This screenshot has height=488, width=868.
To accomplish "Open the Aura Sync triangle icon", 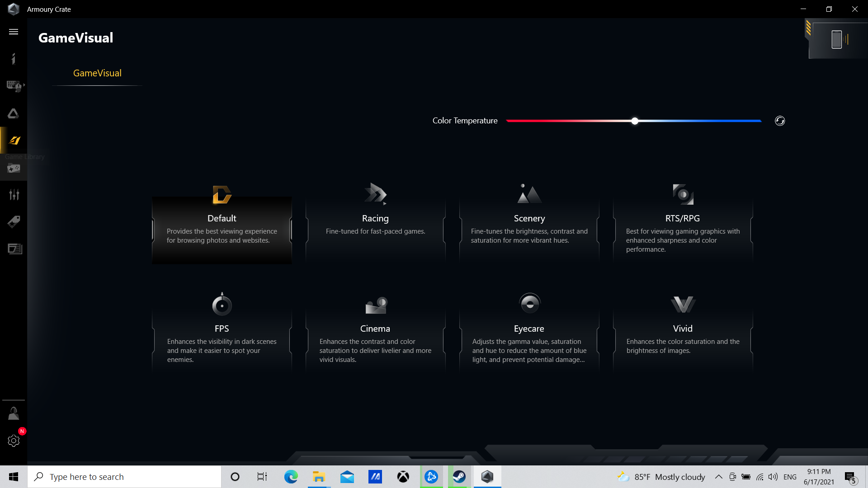I will click(x=14, y=113).
